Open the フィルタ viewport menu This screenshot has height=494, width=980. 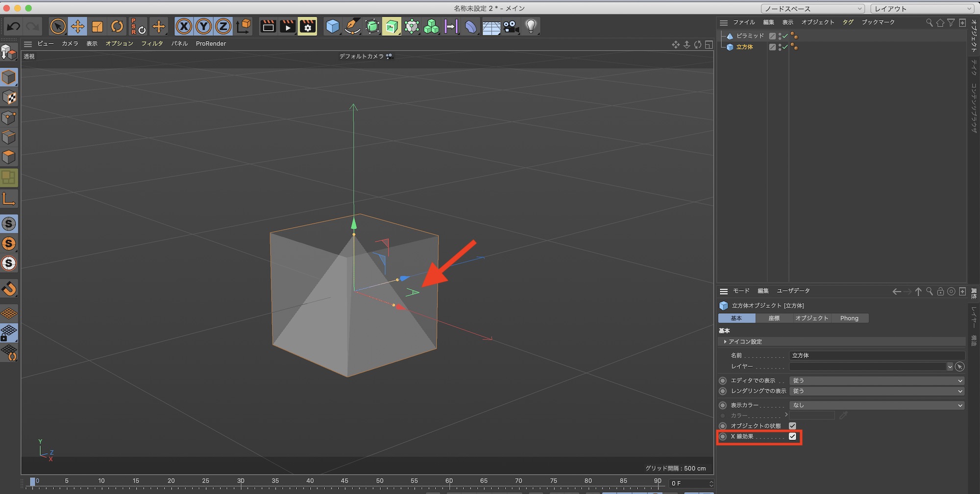coord(152,44)
